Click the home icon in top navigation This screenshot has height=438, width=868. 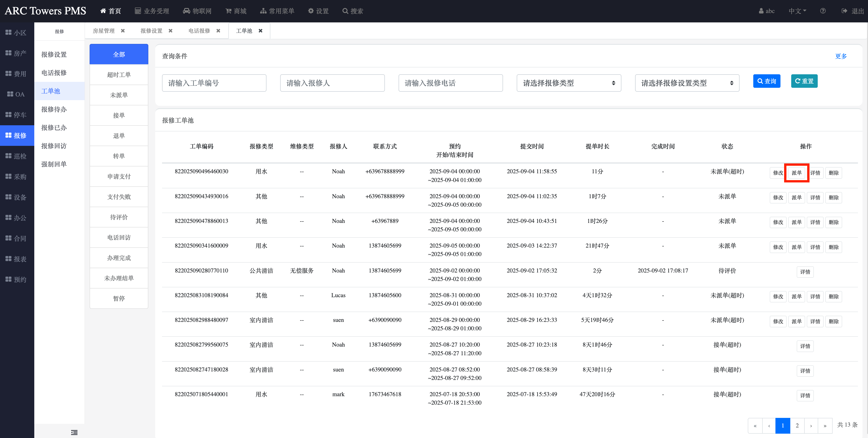coord(103,11)
